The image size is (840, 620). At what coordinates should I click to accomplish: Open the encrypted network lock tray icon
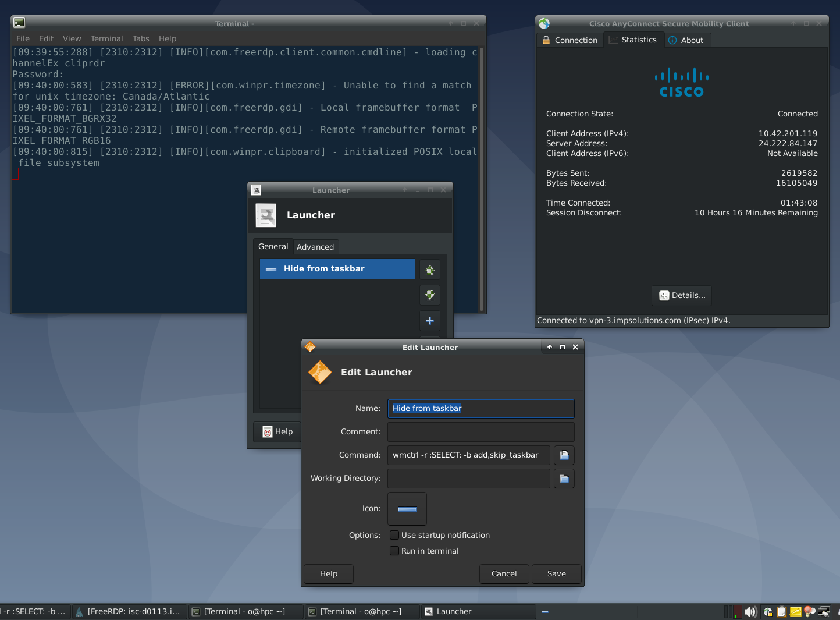coord(768,612)
